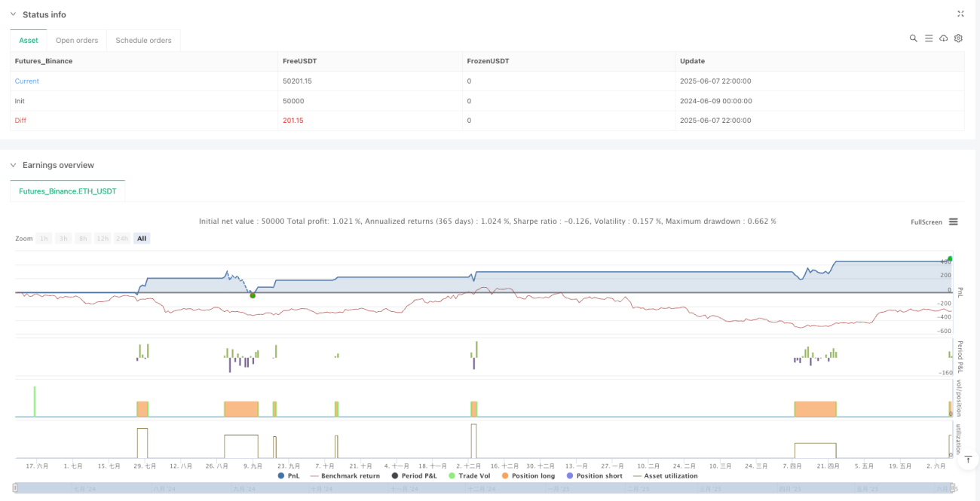The width and height of the screenshot is (980, 501).
Task: Open the settings gear icon in Status info
Action: click(958, 38)
